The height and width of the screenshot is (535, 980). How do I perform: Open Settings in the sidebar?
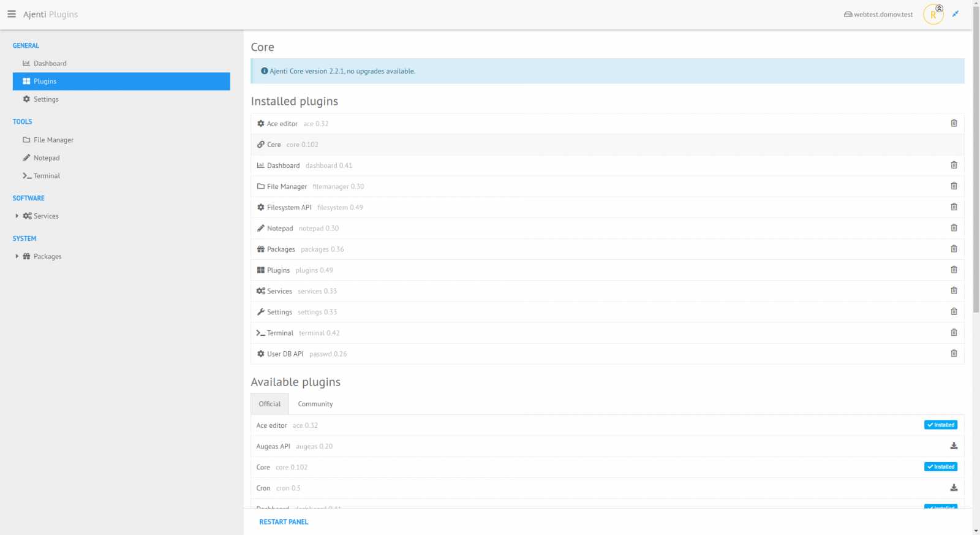[x=121, y=99]
